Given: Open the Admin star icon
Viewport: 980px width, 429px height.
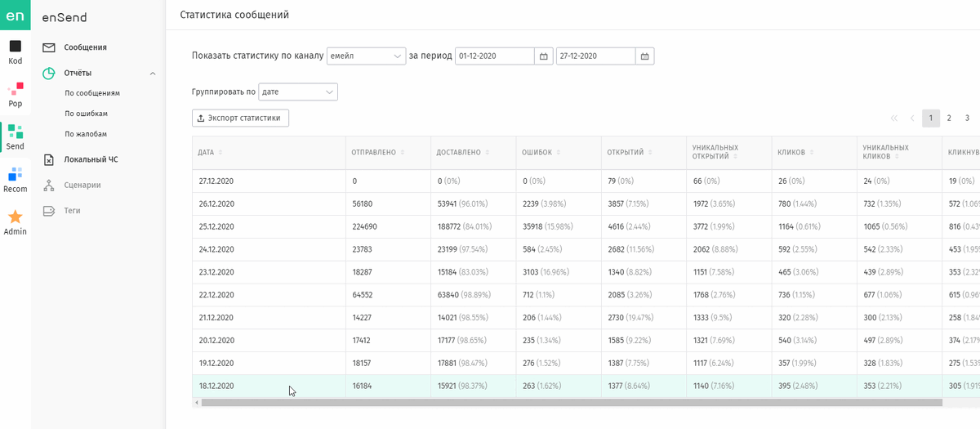Looking at the screenshot, I should (x=16, y=217).
